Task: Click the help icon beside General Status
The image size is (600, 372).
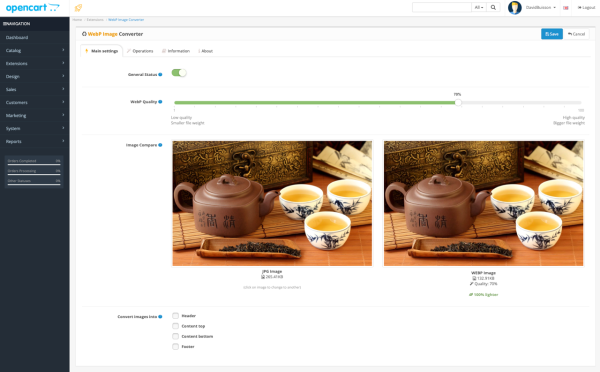Action: (160, 75)
